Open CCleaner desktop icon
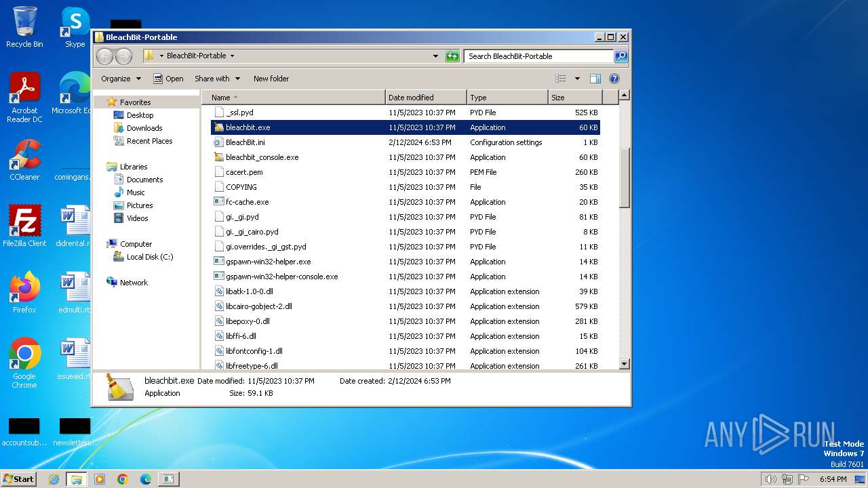This screenshot has height=488, width=868. pyautogui.click(x=24, y=160)
